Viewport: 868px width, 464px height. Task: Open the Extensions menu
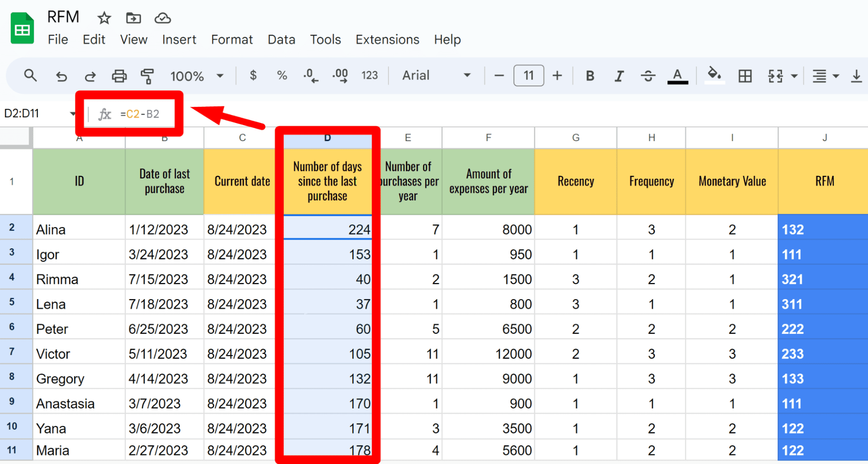click(x=387, y=39)
